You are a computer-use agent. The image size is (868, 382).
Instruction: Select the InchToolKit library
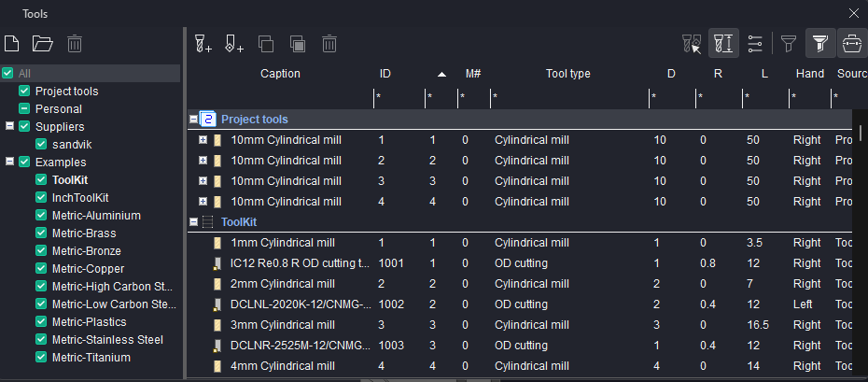point(80,198)
